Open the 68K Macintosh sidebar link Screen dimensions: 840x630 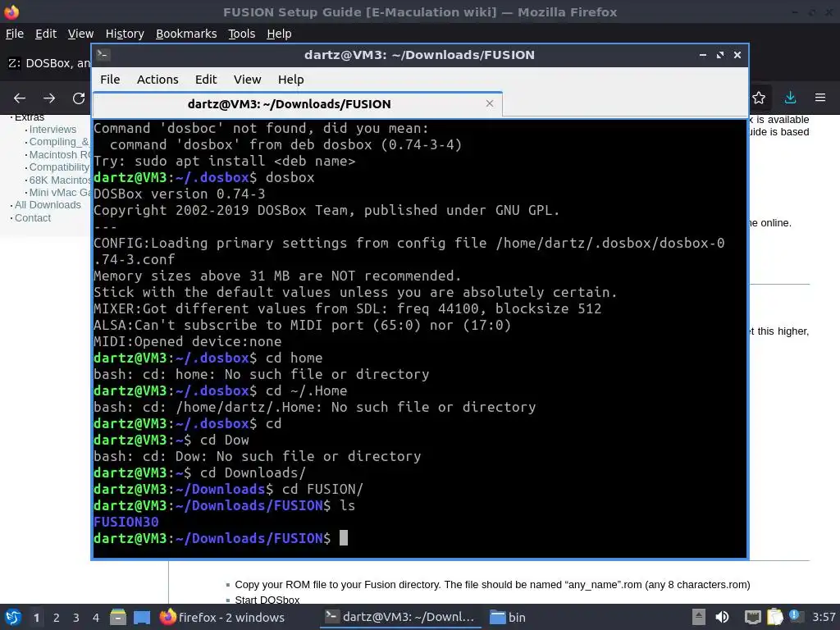[x=59, y=180]
